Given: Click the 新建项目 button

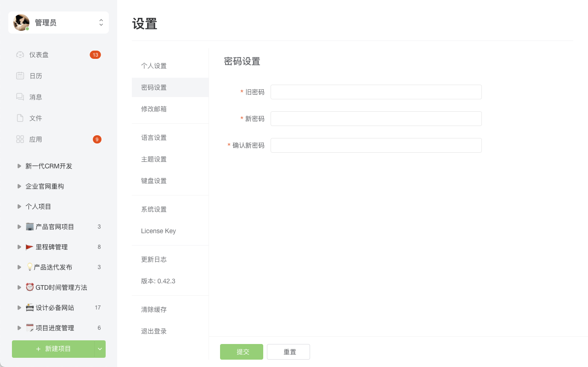Looking at the screenshot, I should coord(53,349).
